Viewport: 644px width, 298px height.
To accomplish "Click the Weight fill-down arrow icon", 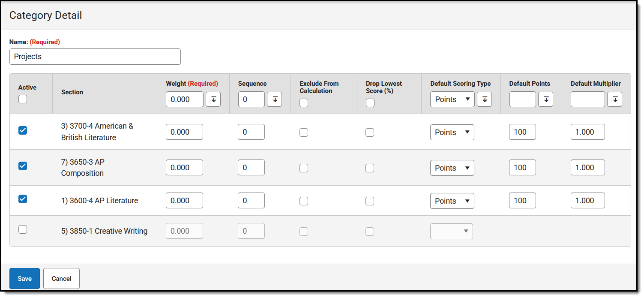I will [213, 99].
